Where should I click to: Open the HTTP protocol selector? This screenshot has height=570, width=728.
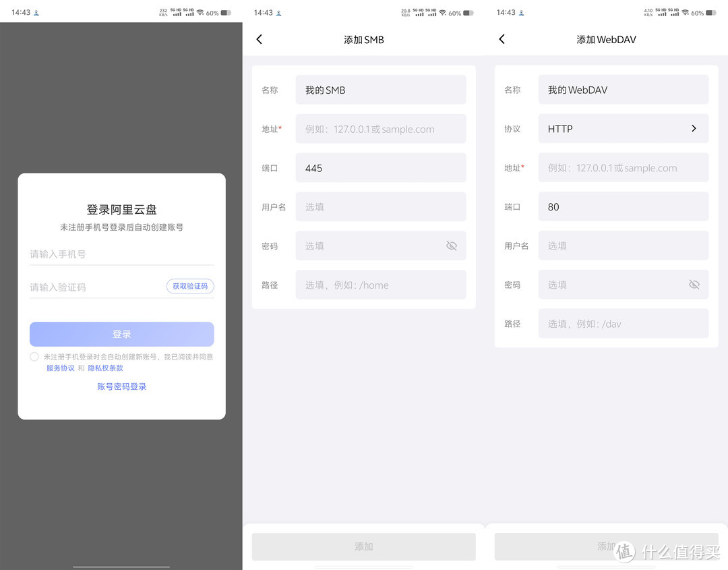tap(624, 128)
